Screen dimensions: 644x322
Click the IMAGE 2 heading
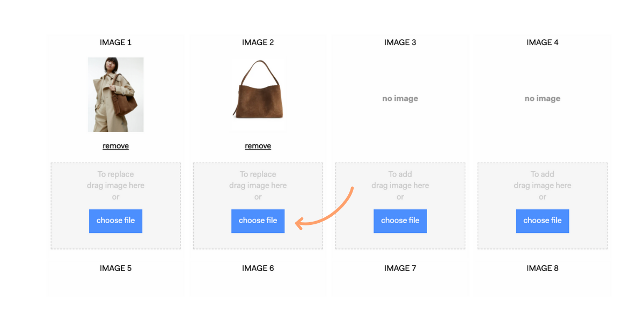[x=258, y=42]
